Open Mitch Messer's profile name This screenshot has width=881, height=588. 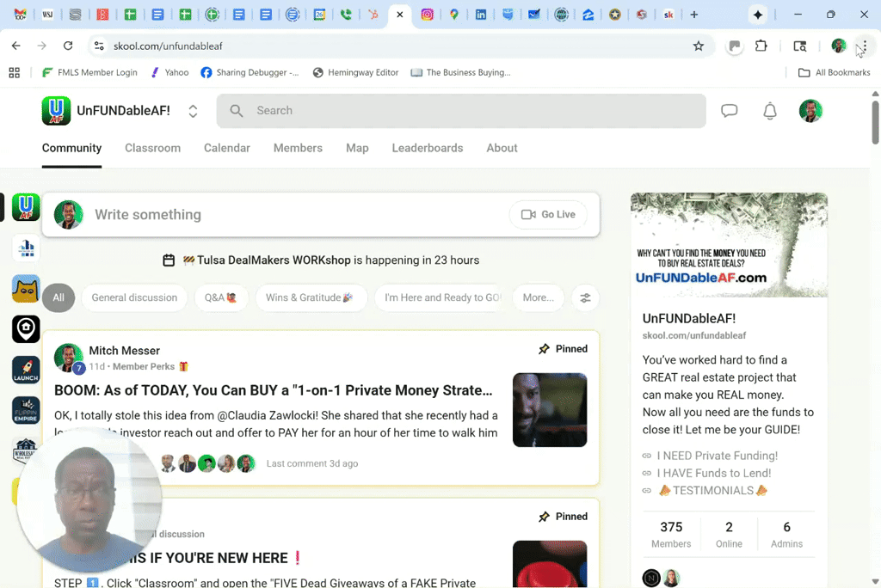[x=124, y=351]
